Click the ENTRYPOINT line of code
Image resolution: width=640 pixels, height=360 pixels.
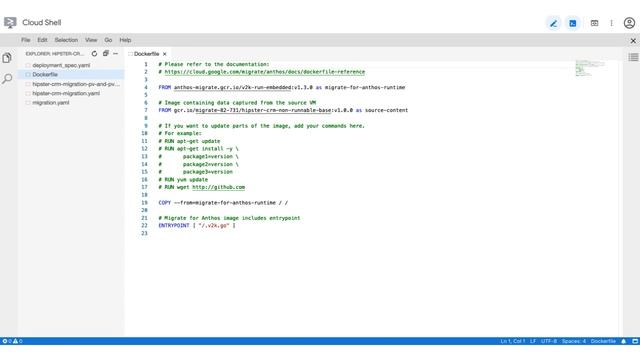point(197,226)
